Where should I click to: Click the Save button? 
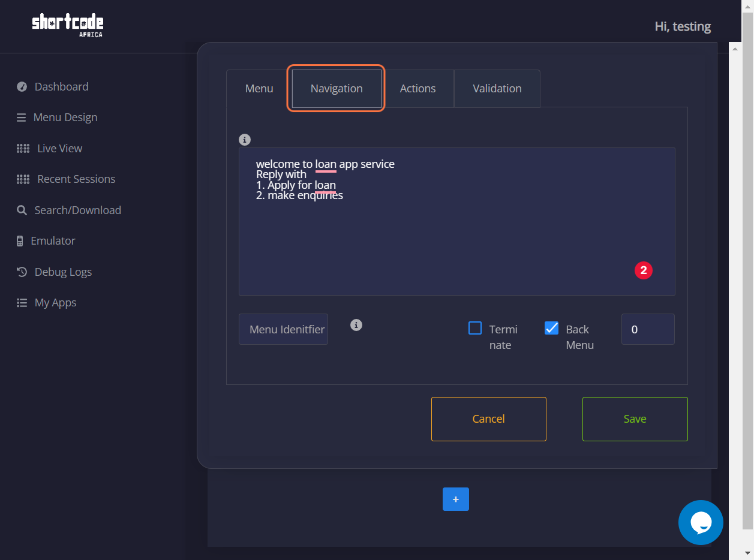[x=635, y=419]
